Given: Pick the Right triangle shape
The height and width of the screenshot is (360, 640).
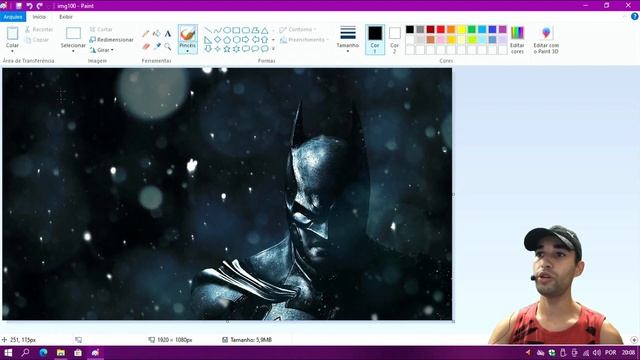Looking at the screenshot, I should tap(208, 40).
